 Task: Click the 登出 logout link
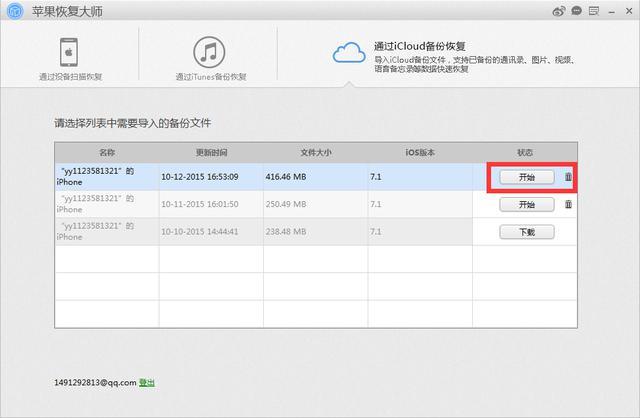[147, 382]
